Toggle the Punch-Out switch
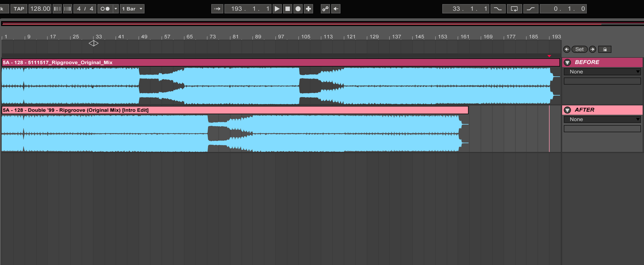644x265 pixels. [531, 9]
